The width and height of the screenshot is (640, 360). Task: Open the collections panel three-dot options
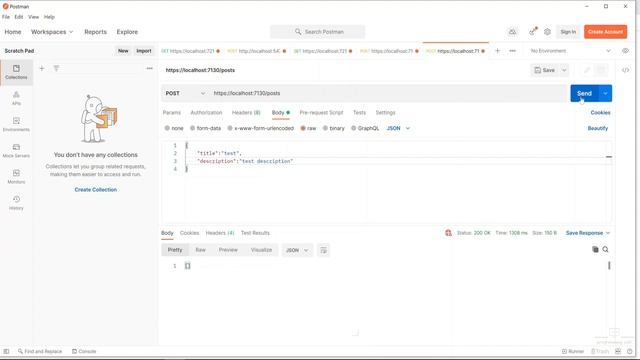[149, 68]
